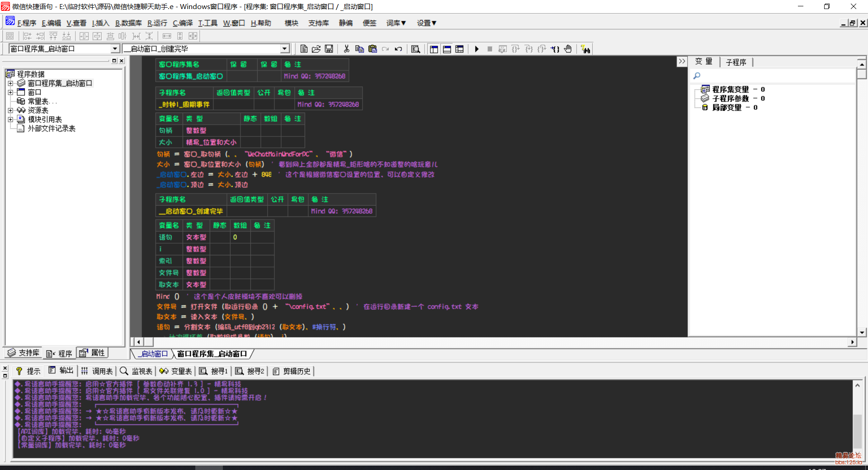Copy selection with the toolbar copy icon
868x470 pixels.
click(x=359, y=49)
